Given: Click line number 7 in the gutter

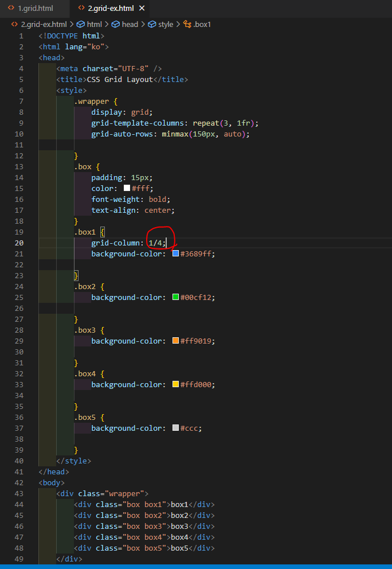Looking at the screenshot, I should [21, 102].
